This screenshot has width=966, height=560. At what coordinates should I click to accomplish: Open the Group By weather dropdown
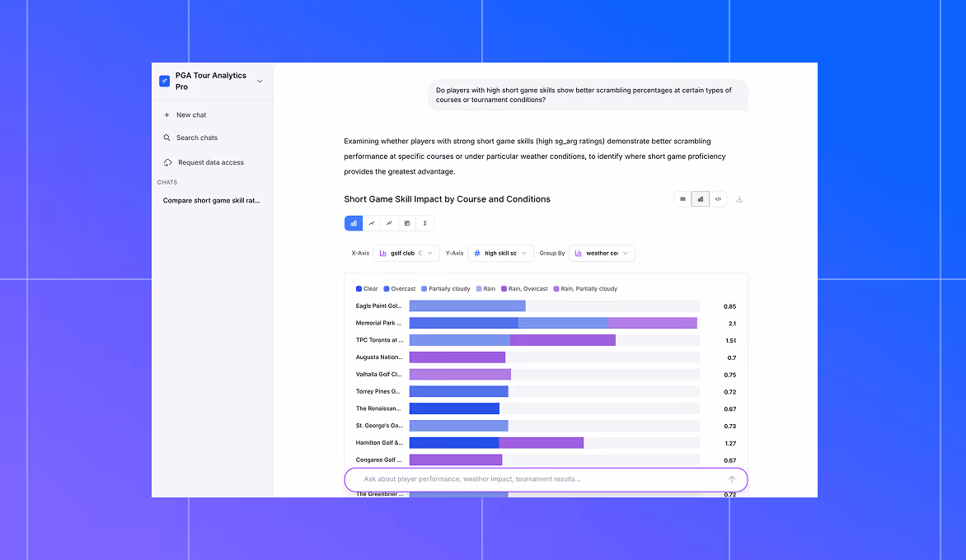(602, 253)
